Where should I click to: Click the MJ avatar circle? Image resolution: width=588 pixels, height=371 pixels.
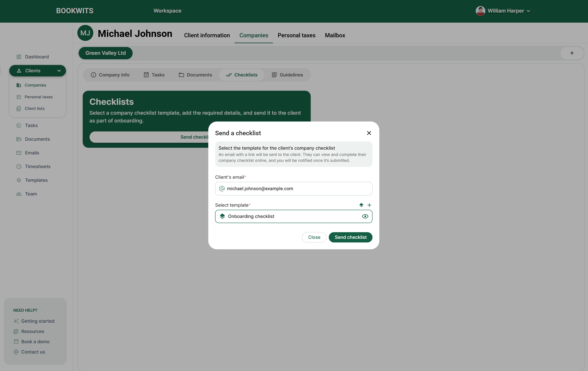85,33
